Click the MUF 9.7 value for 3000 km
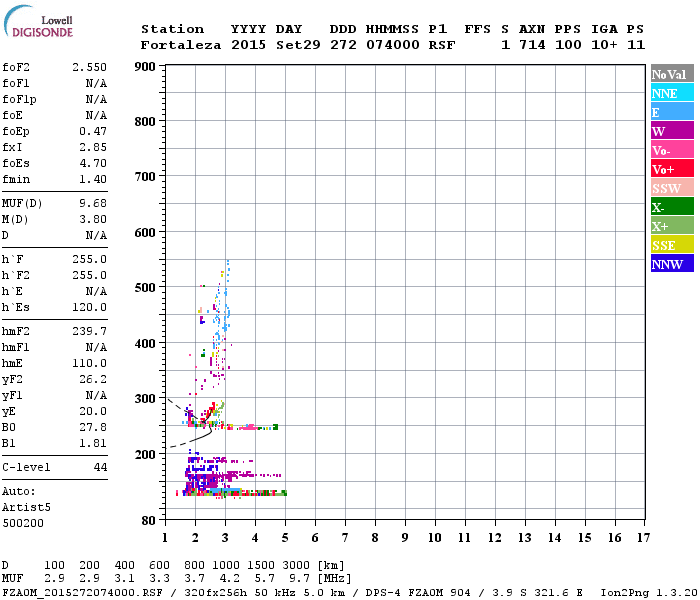Screen dimensions: 700x600 [x=299, y=579]
